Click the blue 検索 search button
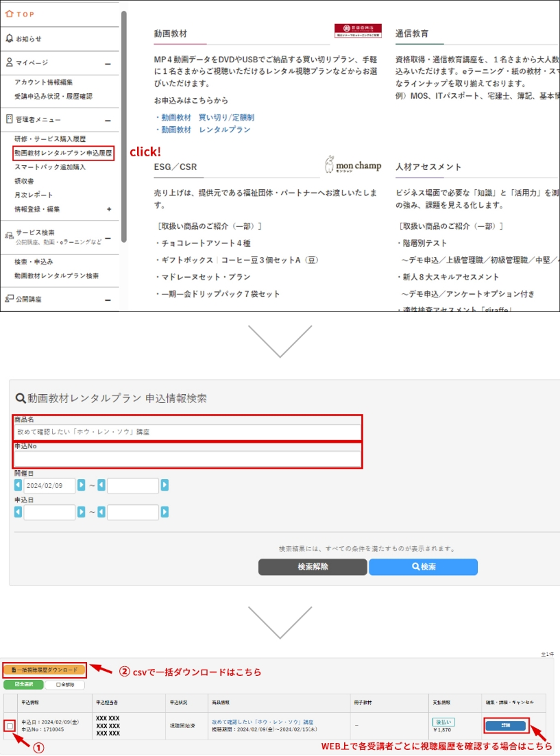560x756 pixels. 423,567
